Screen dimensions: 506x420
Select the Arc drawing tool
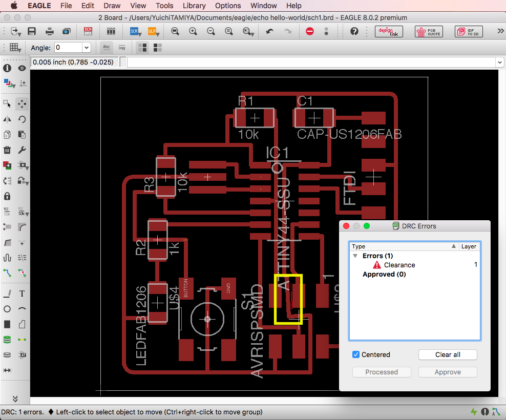[x=22, y=309]
